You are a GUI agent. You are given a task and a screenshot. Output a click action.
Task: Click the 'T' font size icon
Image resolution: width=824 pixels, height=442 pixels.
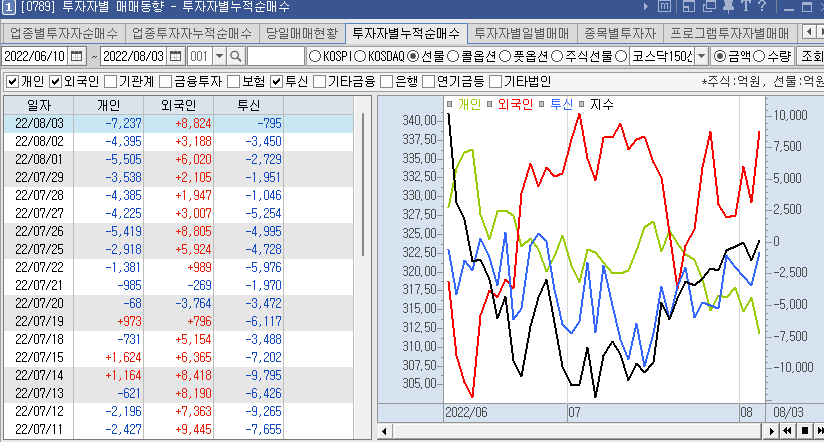tap(746, 7)
